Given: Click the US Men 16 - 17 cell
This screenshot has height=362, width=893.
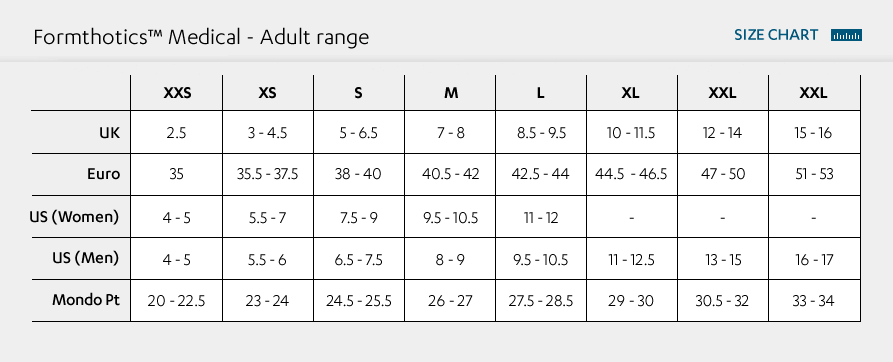Looking at the screenshot, I should 814,259.
